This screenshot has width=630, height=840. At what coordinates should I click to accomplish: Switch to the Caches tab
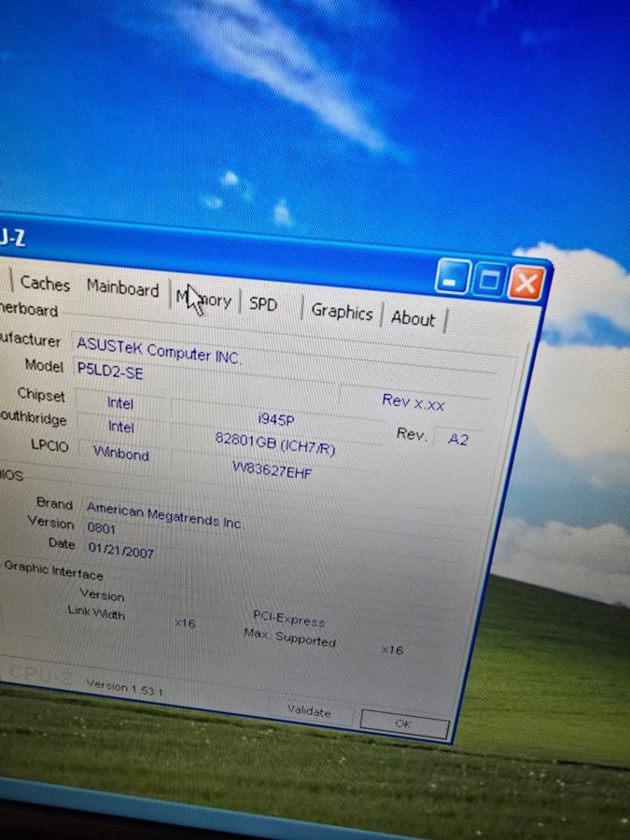pyautogui.click(x=45, y=284)
